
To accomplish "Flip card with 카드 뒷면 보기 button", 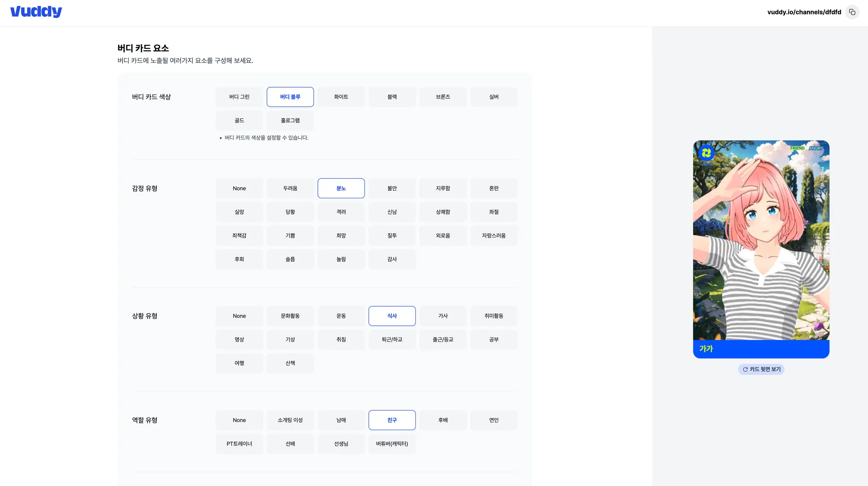I will click(761, 369).
